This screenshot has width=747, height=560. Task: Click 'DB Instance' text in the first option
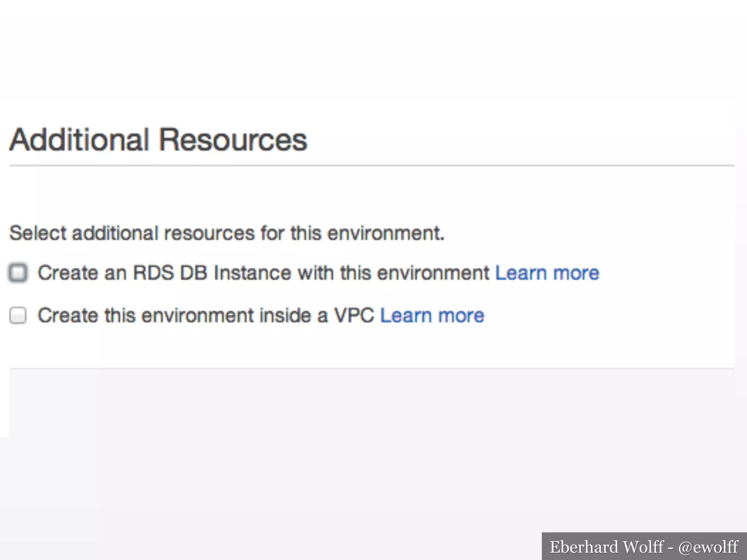click(235, 273)
